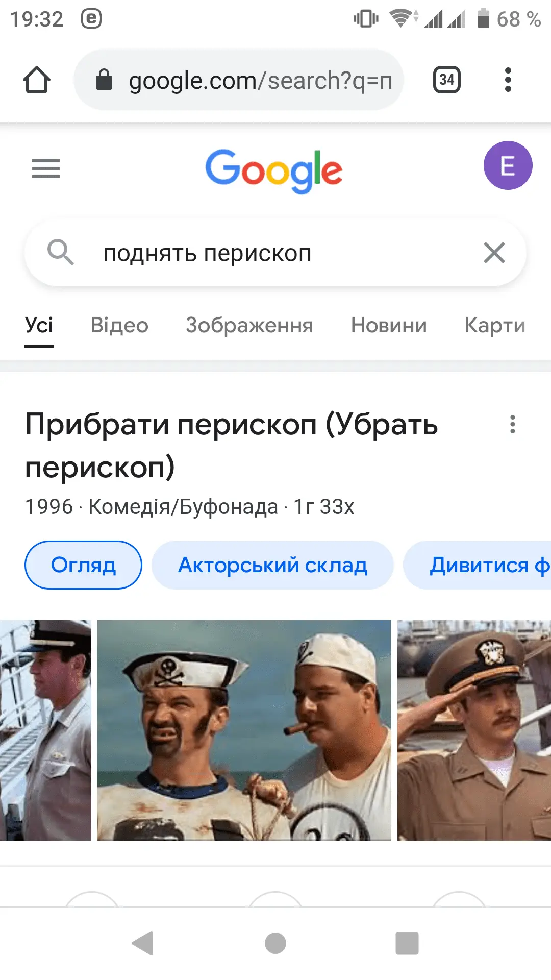
Task: Clear the search query with X
Action: [494, 253]
